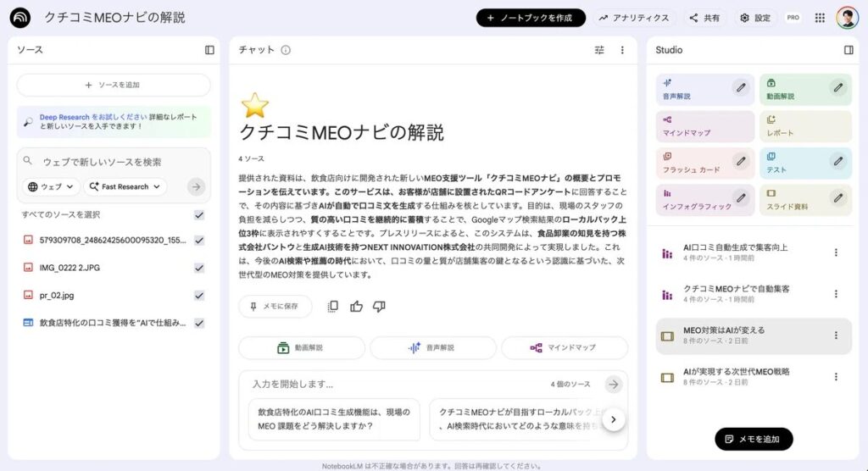Collapse the Studio panel with sidebar icon
The width and height of the screenshot is (868, 471).
coord(849,50)
